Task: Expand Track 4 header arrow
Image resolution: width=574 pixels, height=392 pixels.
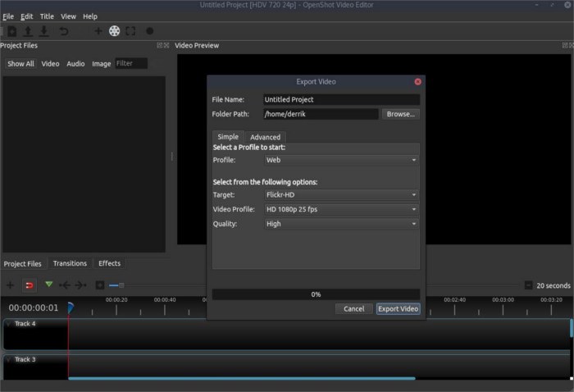Action: pyautogui.click(x=8, y=324)
